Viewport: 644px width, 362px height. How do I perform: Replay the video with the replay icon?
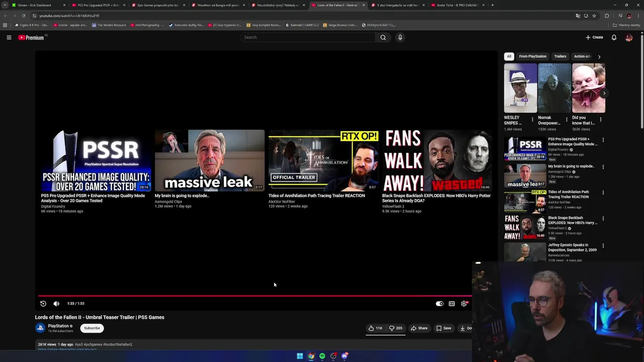coord(43,303)
